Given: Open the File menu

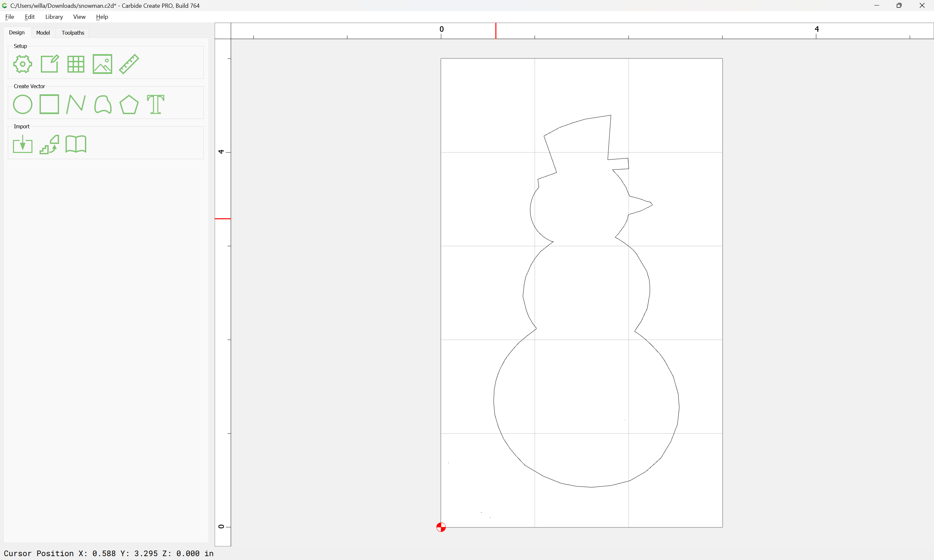Looking at the screenshot, I should 9,17.
